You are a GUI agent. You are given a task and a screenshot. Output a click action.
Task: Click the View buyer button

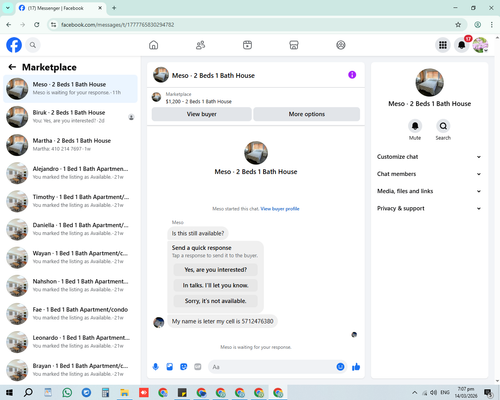tap(202, 114)
